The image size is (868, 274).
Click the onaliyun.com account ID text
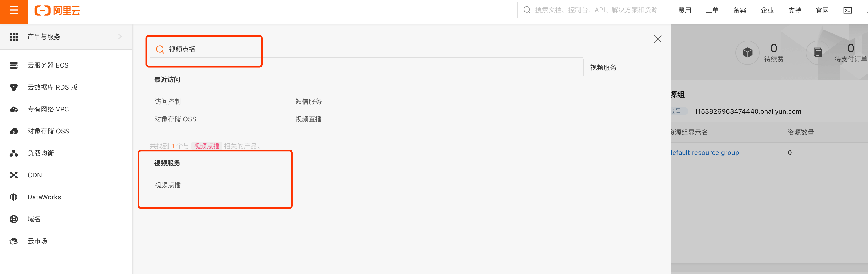click(748, 112)
